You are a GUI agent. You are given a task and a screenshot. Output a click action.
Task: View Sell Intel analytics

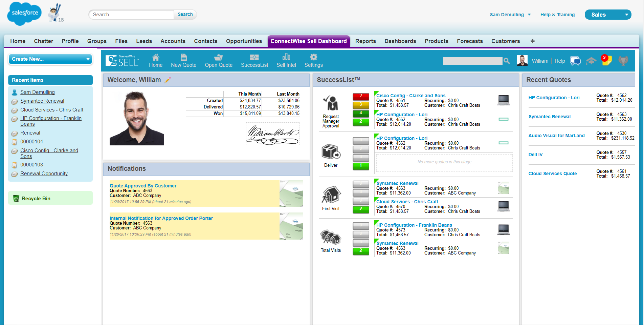(x=286, y=61)
